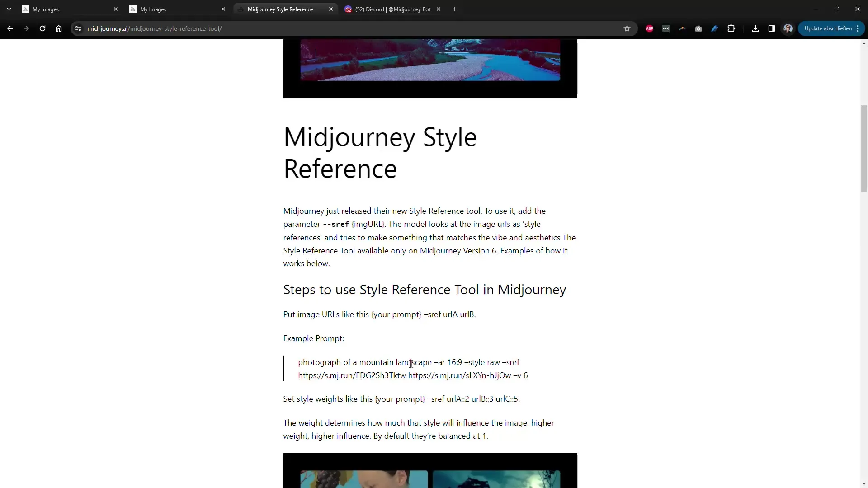Image resolution: width=868 pixels, height=488 pixels.
Task: Click 'Set style weights like this' line
Action: click(401, 399)
